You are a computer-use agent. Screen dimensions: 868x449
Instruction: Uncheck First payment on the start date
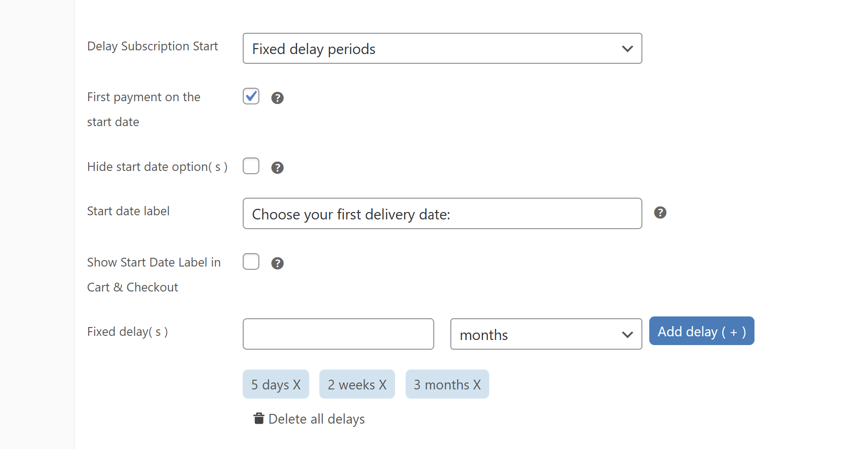251,96
